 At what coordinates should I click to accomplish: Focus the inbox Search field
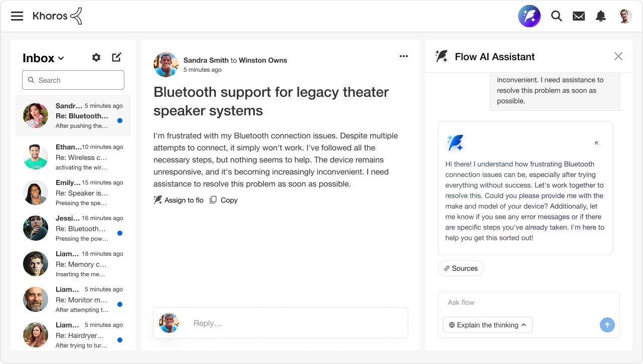pos(73,80)
